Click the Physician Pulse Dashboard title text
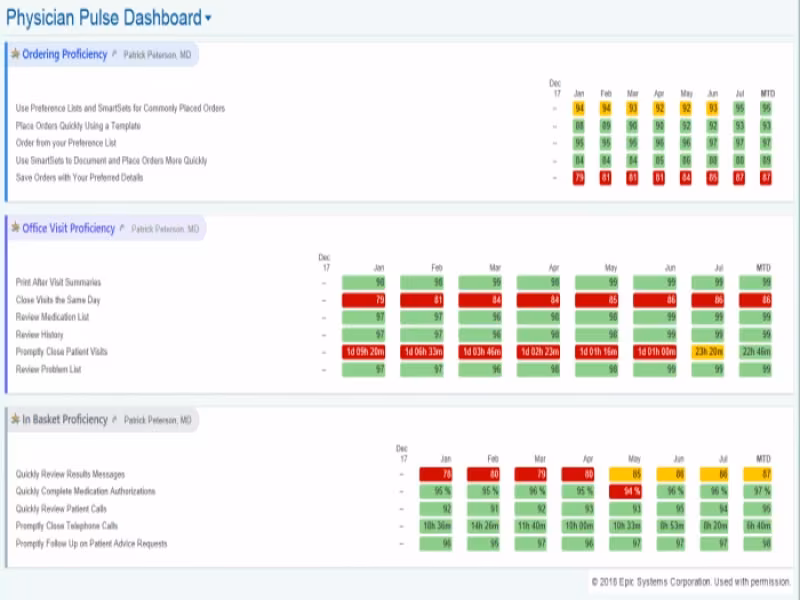 click(104, 18)
